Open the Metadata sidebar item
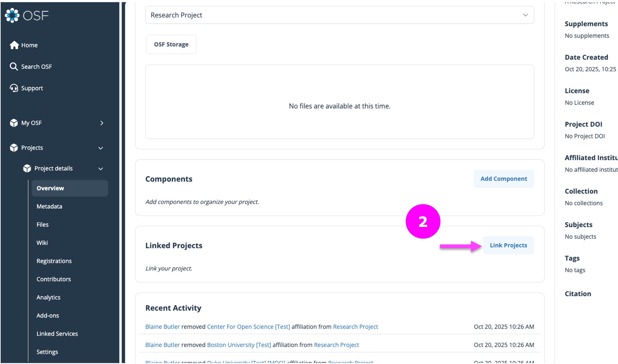 pyautogui.click(x=49, y=206)
